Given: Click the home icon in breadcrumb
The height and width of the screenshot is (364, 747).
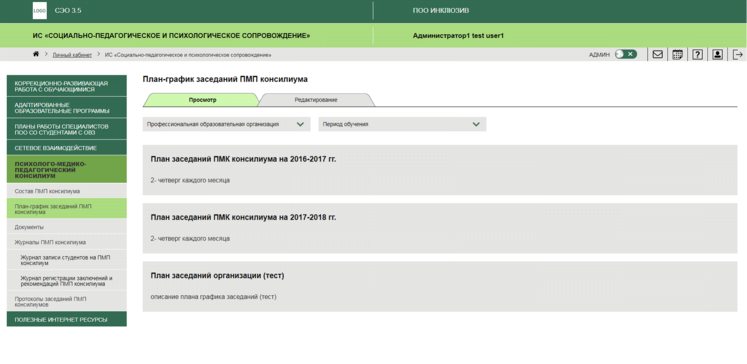Looking at the screenshot, I should (36, 54).
